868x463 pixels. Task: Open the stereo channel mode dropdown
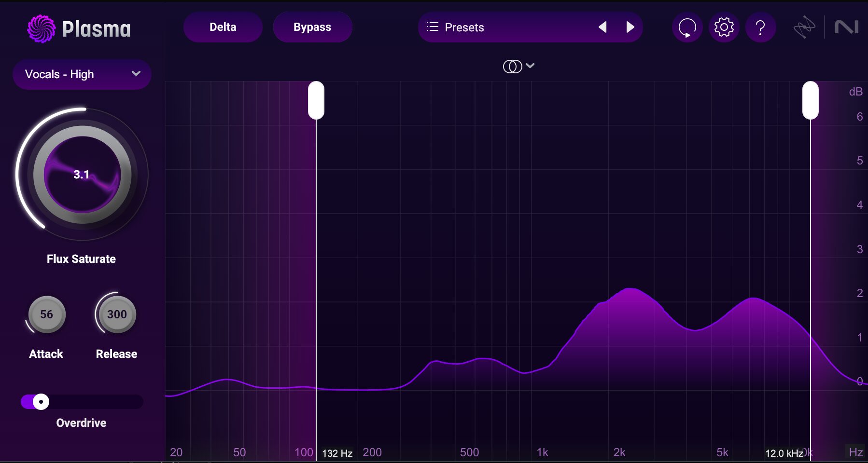[518, 66]
